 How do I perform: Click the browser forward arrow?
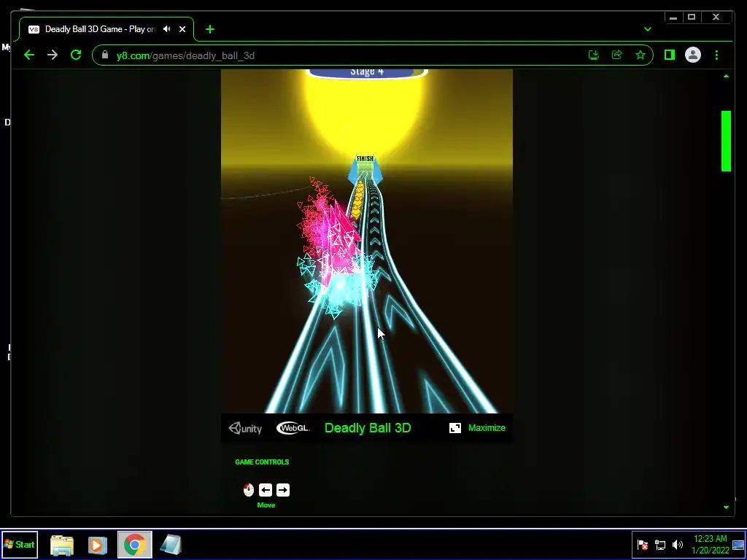(x=53, y=55)
